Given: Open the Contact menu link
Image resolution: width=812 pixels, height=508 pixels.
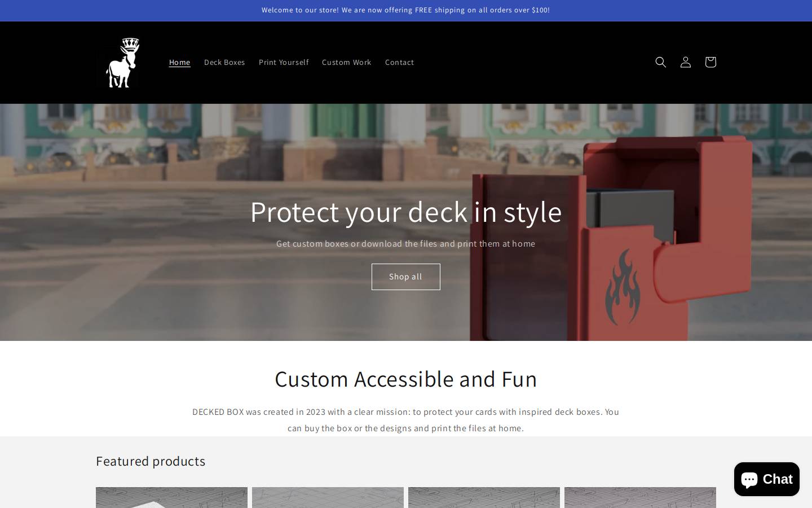Looking at the screenshot, I should click(x=399, y=62).
